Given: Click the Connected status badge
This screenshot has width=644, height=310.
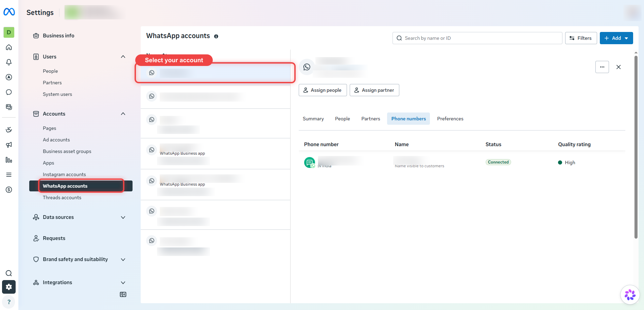Looking at the screenshot, I should click(x=498, y=162).
